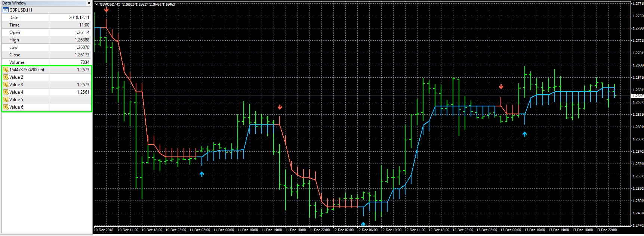Select the red down arrow above 10 Dec 2018
The width and height of the screenshot is (644, 236).
pos(107,10)
